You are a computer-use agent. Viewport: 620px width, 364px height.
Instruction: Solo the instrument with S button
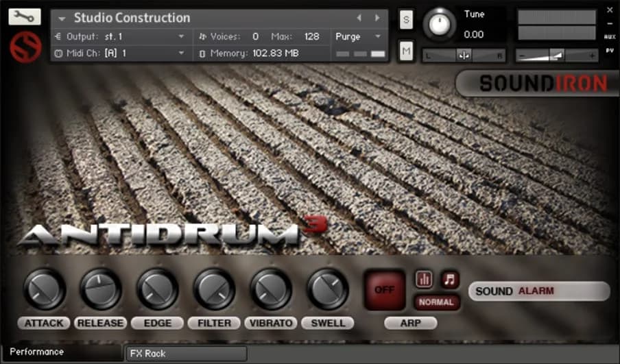coord(406,19)
